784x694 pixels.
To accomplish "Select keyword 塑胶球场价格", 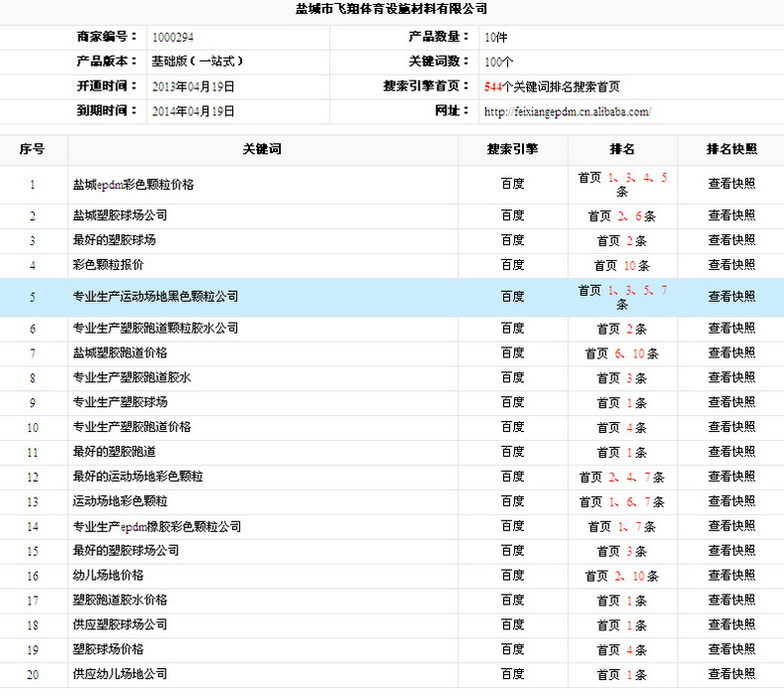I will coord(108,649).
